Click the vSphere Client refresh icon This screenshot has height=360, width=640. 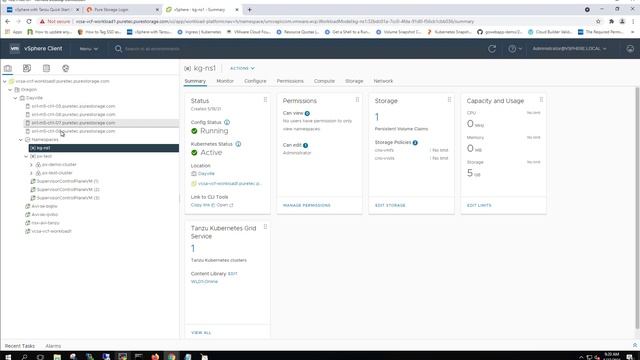tap(492, 49)
